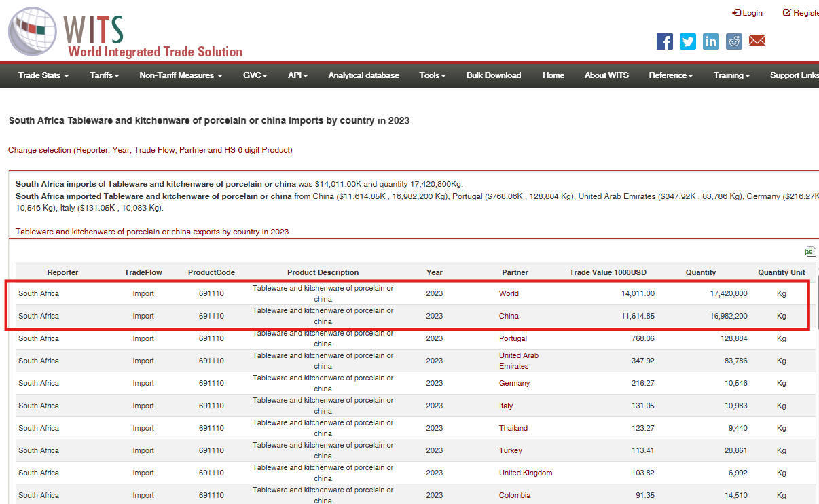
Task: Expand the Non-Tariff Measures menu
Action: pos(181,75)
